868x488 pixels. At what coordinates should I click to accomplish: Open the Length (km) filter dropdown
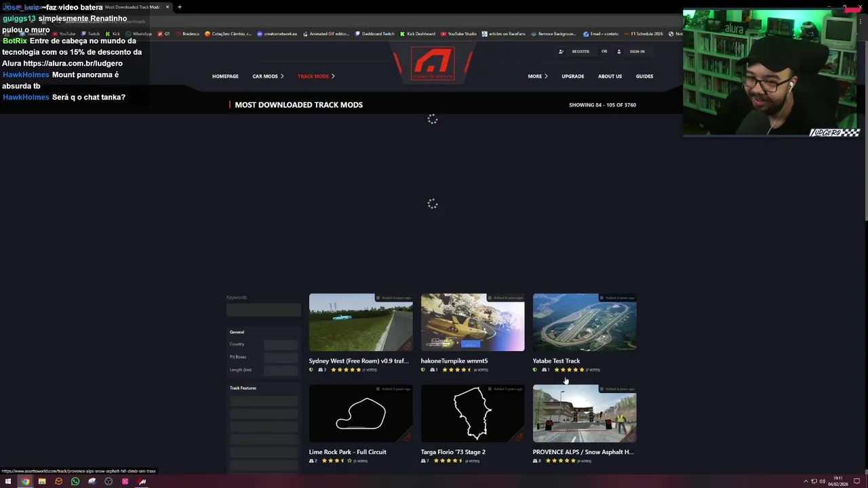pos(281,370)
